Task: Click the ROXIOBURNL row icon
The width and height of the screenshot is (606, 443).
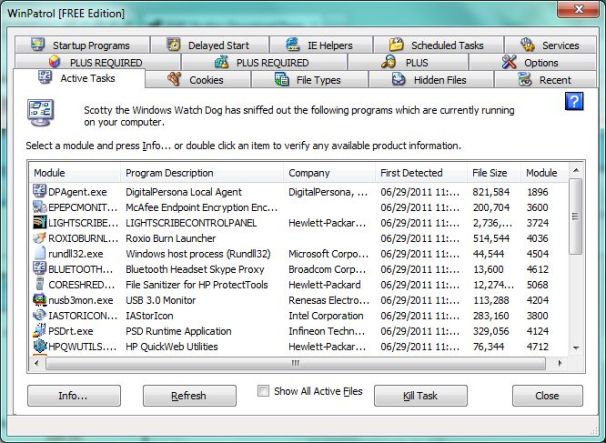Action: [39, 238]
